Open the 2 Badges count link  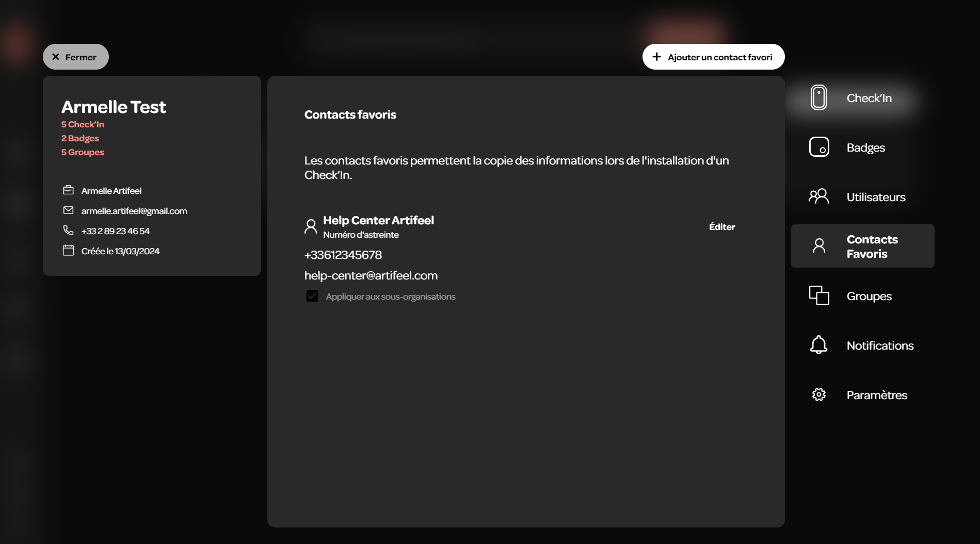[80, 138]
